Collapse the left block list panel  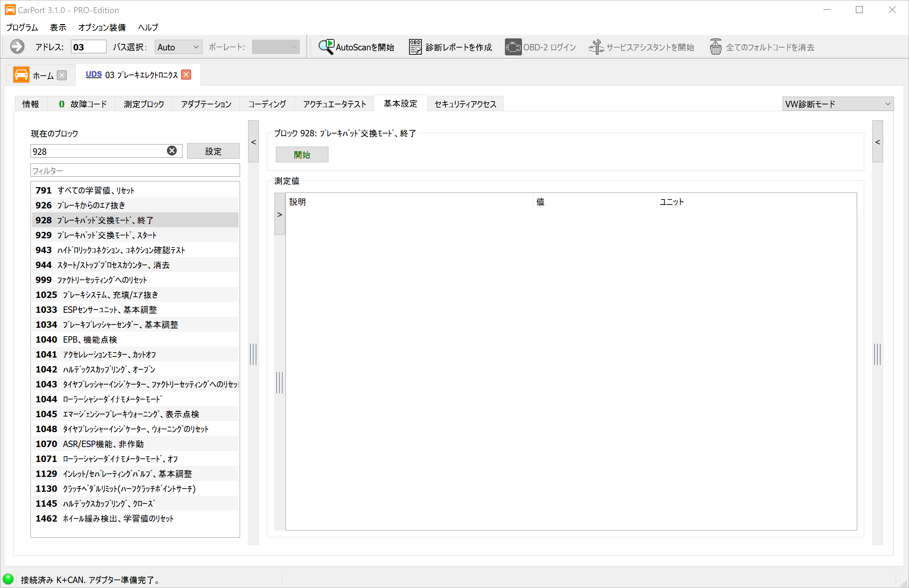pyautogui.click(x=254, y=142)
